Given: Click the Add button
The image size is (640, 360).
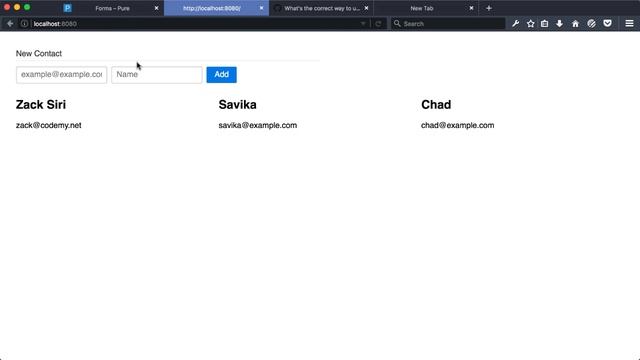Looking at the screenshot, I should pos(221,75).
